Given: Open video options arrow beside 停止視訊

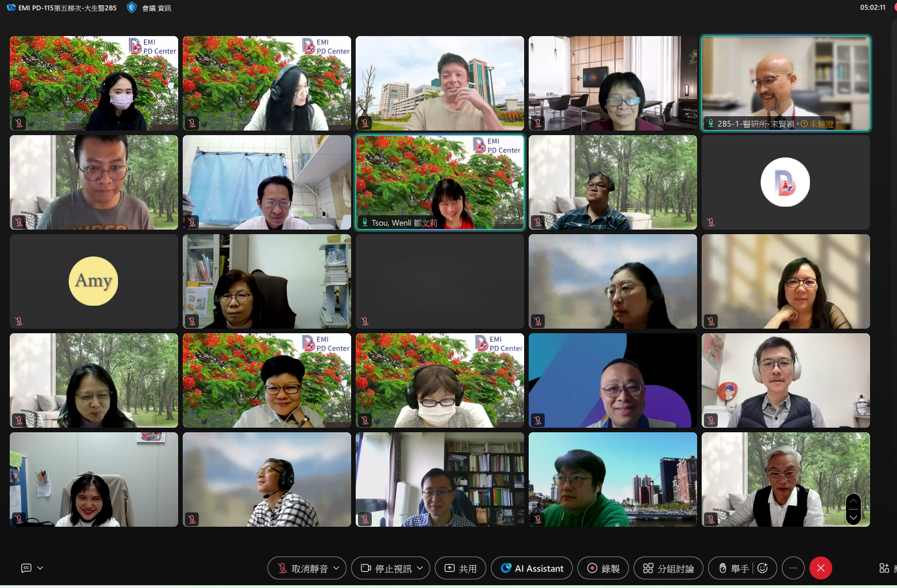Looking at the screenshot, I should coord(420,568).
